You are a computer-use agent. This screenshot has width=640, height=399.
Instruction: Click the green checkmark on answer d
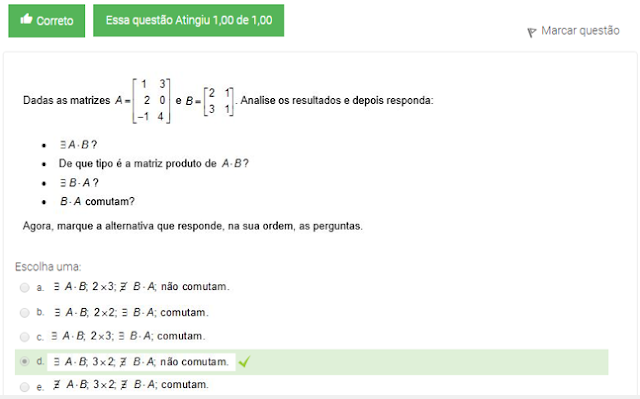244,362
